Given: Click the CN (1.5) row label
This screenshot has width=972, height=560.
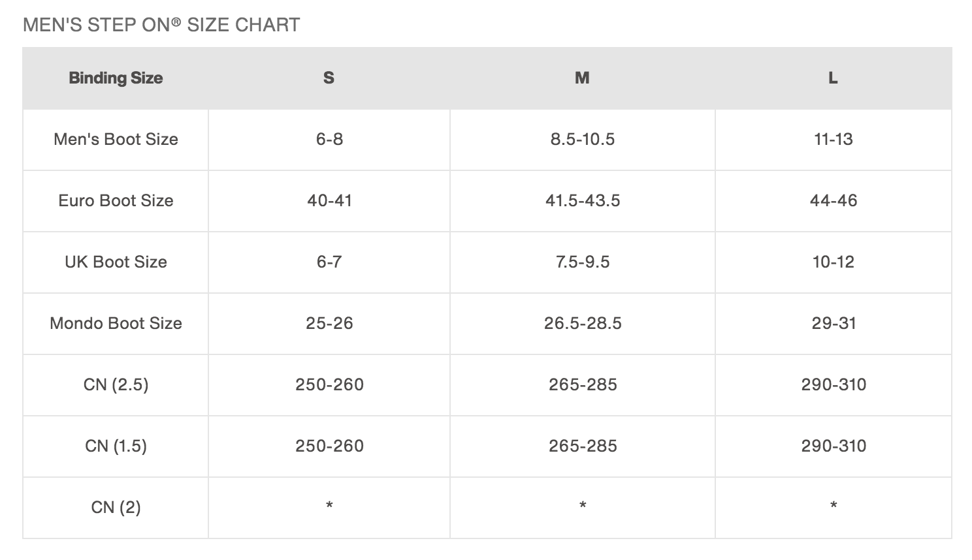Looking at the screenshot, I should point(116,446).
